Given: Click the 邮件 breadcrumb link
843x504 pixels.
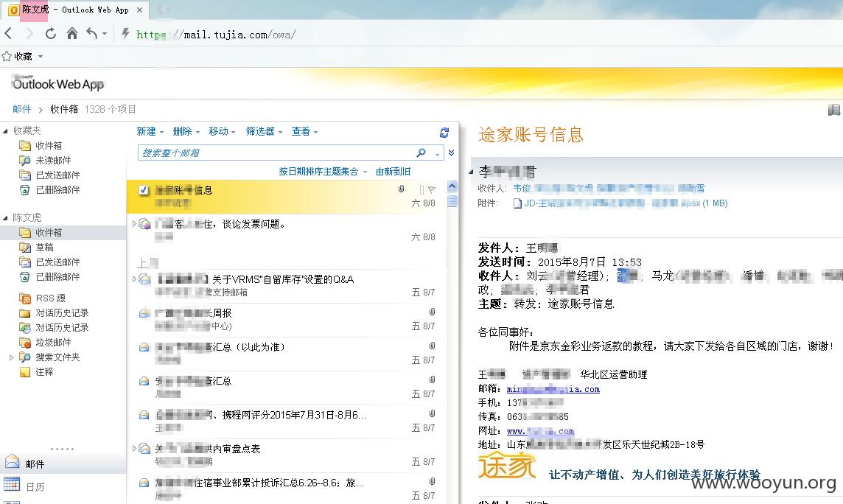Looking at the screenshot, I should coord(21,109).
